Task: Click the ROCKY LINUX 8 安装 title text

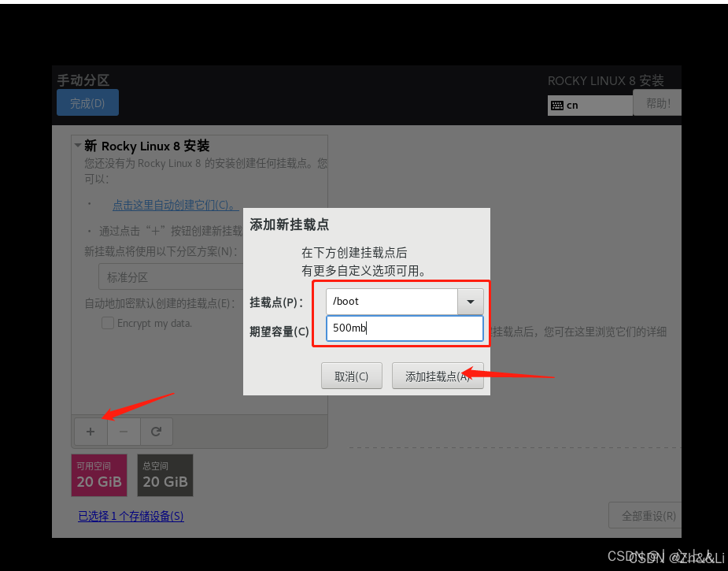Action: (605, 81)
